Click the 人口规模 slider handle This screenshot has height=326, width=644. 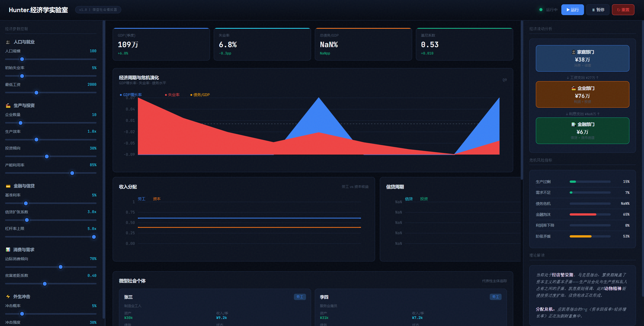22,59
